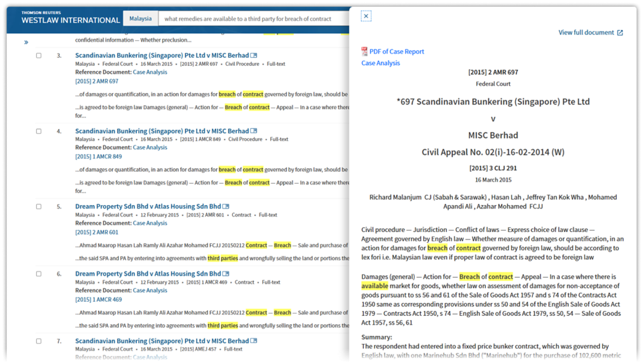Tick the checkbox for result 5
This screenshot has height=362, width=644.
[39, 206]
